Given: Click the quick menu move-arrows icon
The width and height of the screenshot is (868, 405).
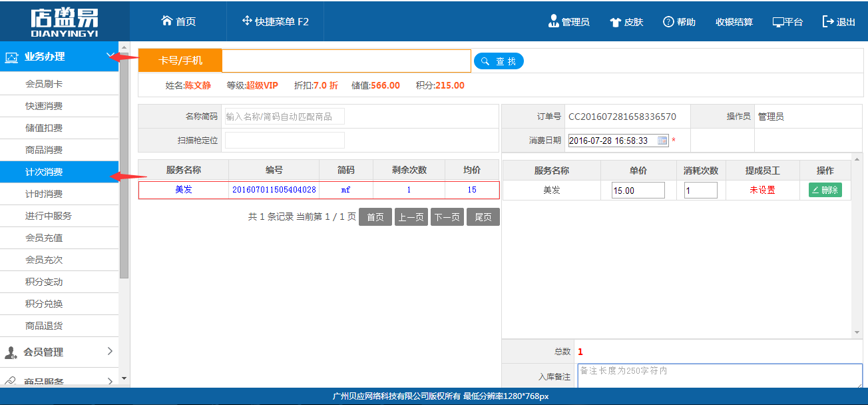Looking at the screenshot, I should coord(247,21).
